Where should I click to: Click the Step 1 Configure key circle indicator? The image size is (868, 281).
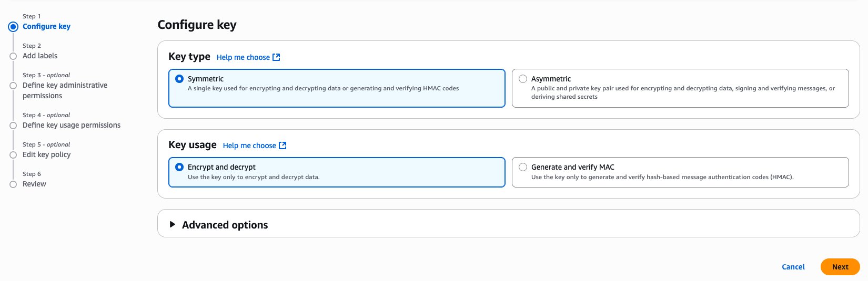pyautogui.click(x=13, y=27)
